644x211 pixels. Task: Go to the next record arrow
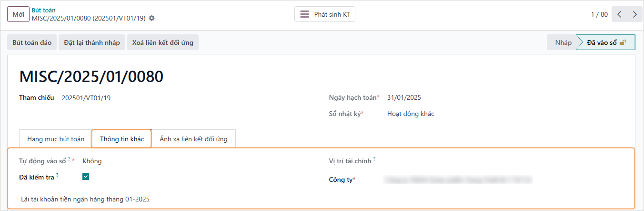635,14
